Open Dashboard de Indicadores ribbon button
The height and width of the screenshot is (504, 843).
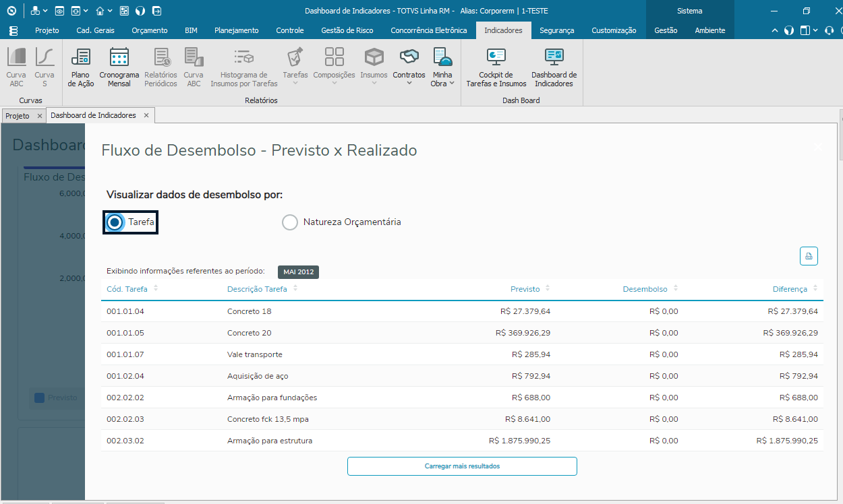coord(554,67)
